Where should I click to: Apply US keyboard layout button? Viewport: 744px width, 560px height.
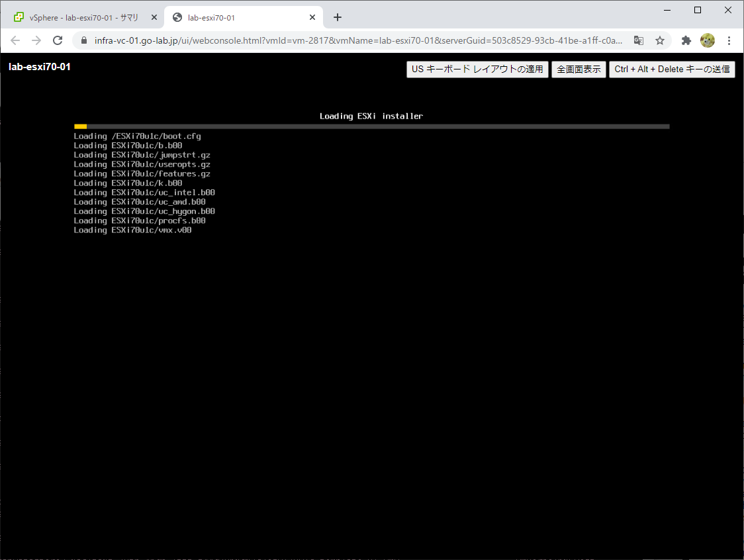pyautogui.click(x=477, y=70)
